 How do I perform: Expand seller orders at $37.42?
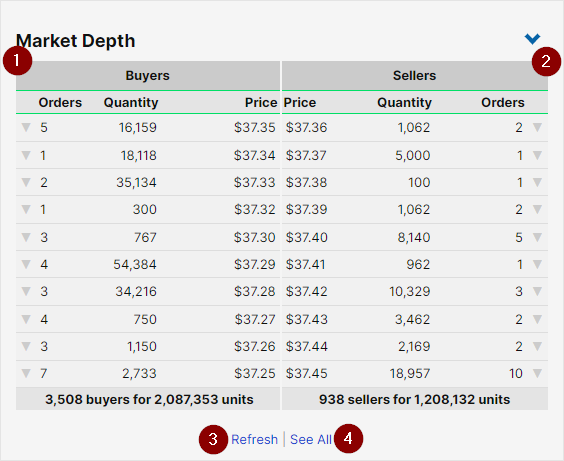tap(537, 291)
